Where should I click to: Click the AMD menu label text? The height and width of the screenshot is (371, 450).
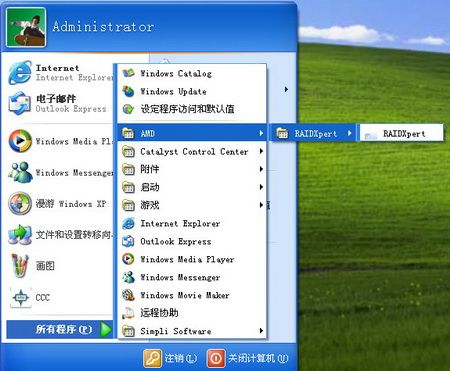click(x=148, y=134)
